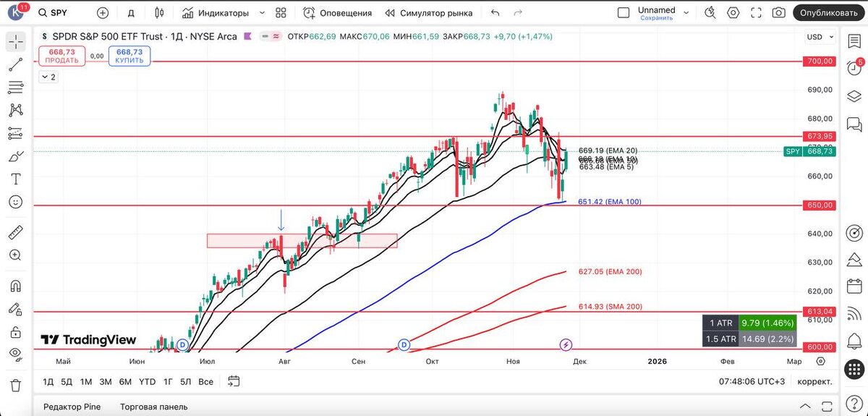Click the 668,73 ПРОДАТЬ sell button
868x416 pixels.
click(62, 56)
